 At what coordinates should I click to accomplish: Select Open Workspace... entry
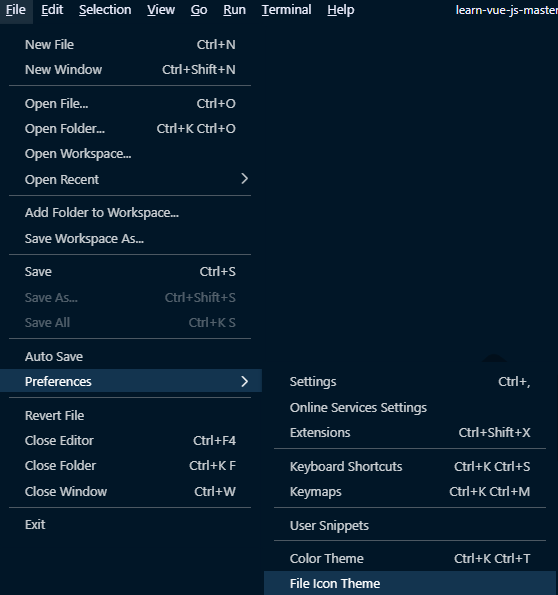(x=130, y=154)
